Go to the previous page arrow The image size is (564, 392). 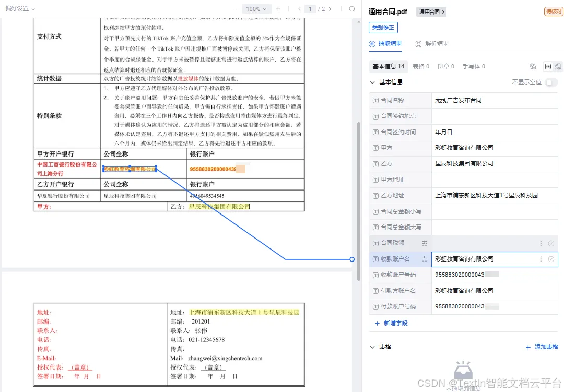[x=299, y=9]
